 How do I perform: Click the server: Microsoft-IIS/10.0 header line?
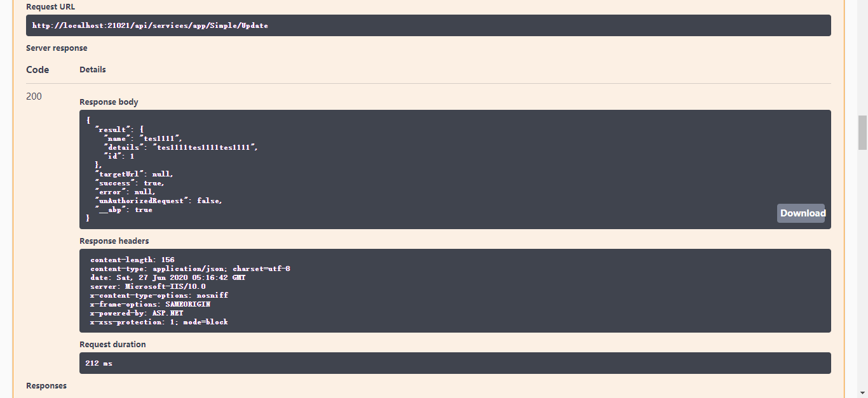pyautogui.click(x=148, y=286)
